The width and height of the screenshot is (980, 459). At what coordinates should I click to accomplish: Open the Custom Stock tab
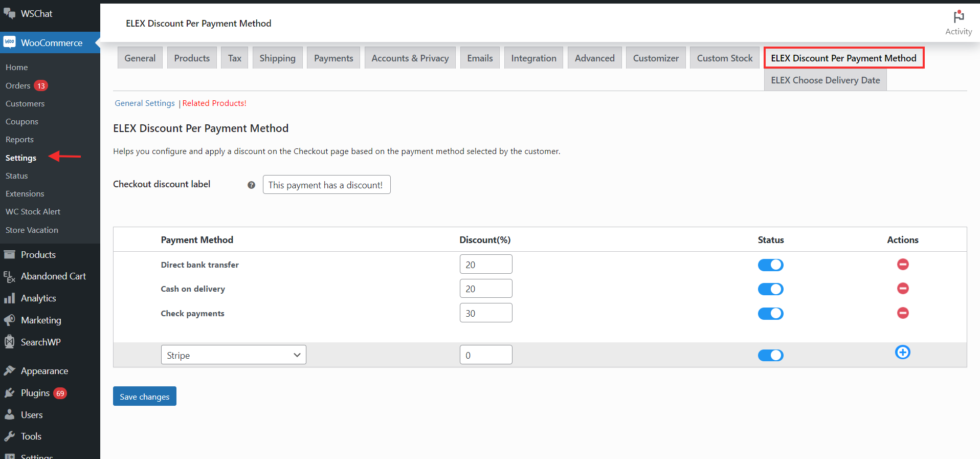[725, 58]
